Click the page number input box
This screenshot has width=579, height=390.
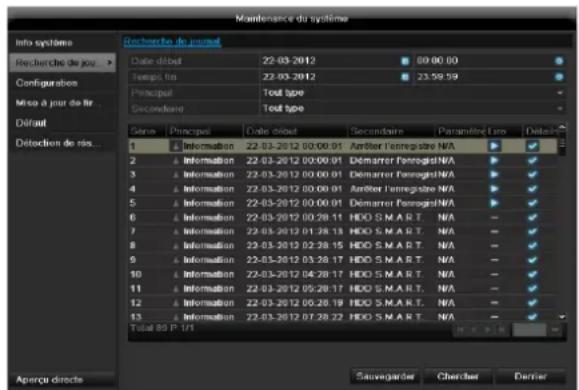[x=529, y=330]
